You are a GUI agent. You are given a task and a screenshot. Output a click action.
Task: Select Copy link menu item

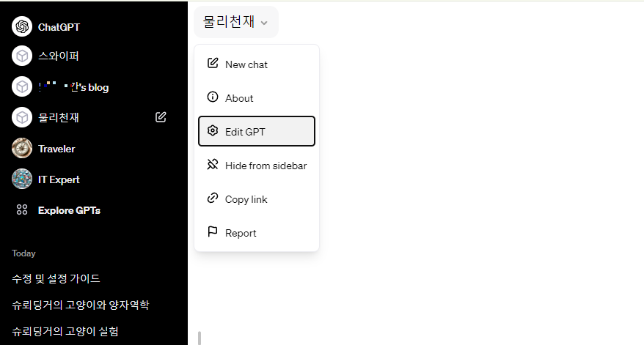tap(257, 199)
